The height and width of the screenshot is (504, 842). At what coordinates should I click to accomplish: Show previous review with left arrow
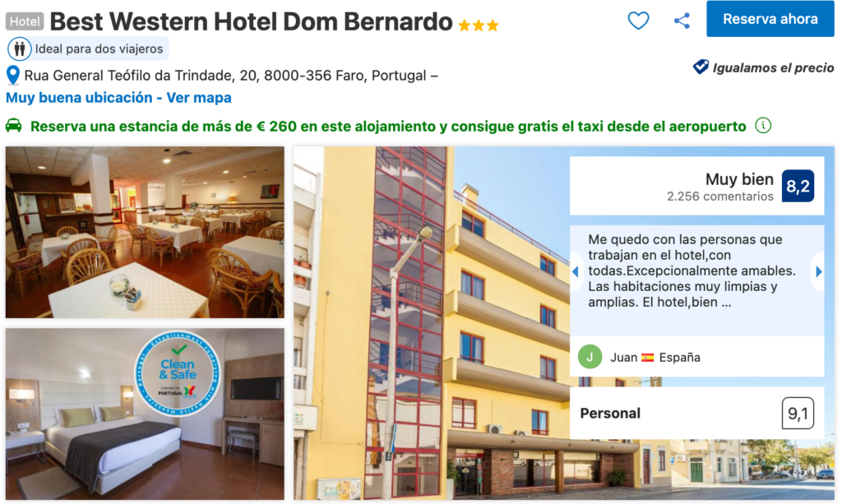(576, 271)
